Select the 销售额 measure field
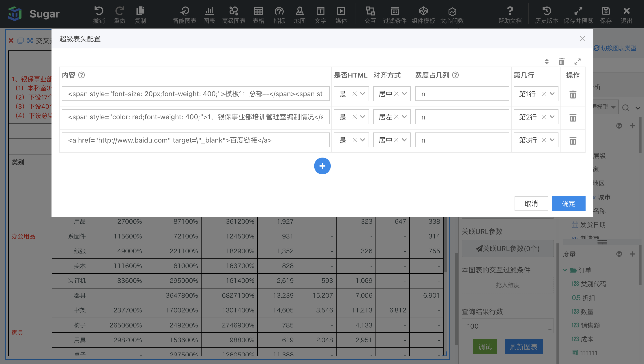Screen dimensions: 644x364 pyautogui.click(x=586, y=325)
